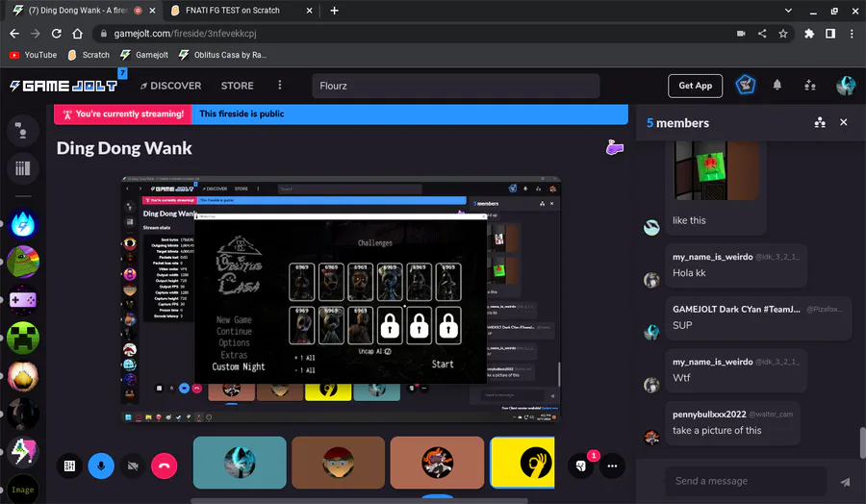Open the user avatar menu

[x=846, y=85]
